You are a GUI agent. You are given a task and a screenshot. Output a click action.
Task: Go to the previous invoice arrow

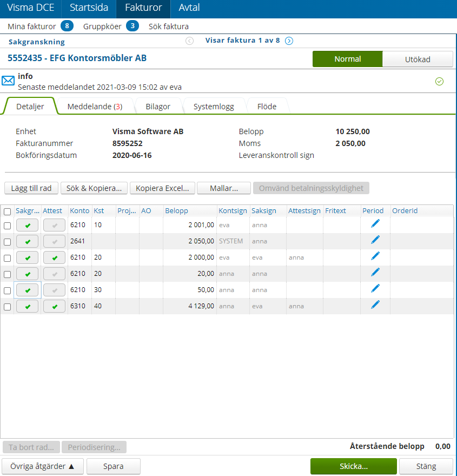[189, 41]
